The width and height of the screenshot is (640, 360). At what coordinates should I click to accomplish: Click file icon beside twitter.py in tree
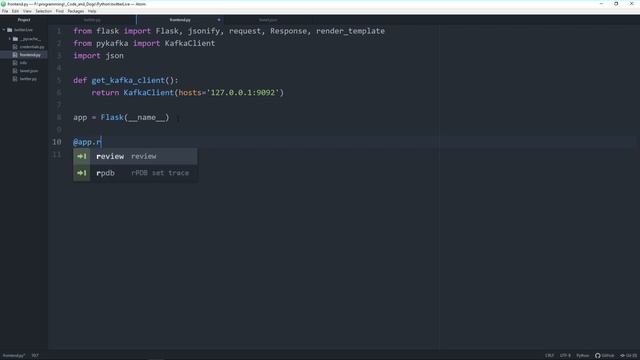15,79
